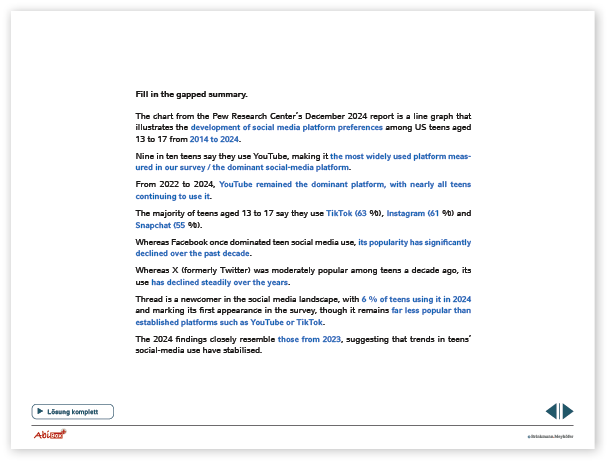The image size is (609, 463).
Task: Click the answer 'has declined steadily over the years'
Action: click(x=219, y=282)
